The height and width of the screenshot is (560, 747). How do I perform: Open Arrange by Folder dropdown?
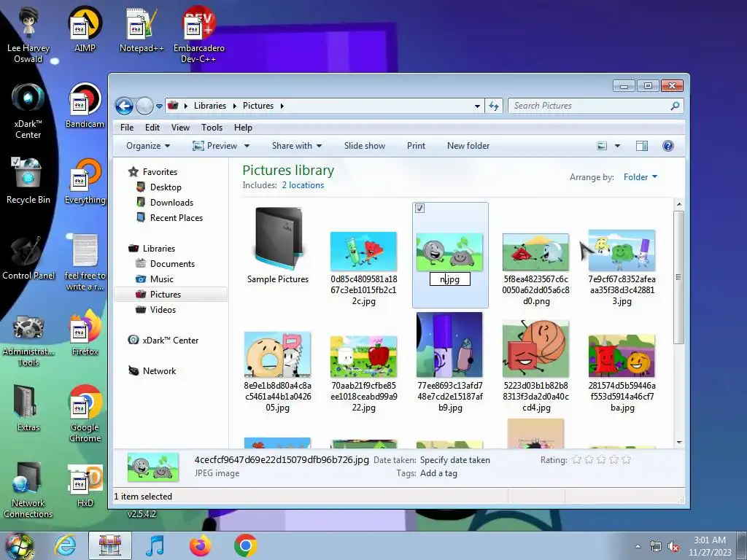tap(640, 177)
